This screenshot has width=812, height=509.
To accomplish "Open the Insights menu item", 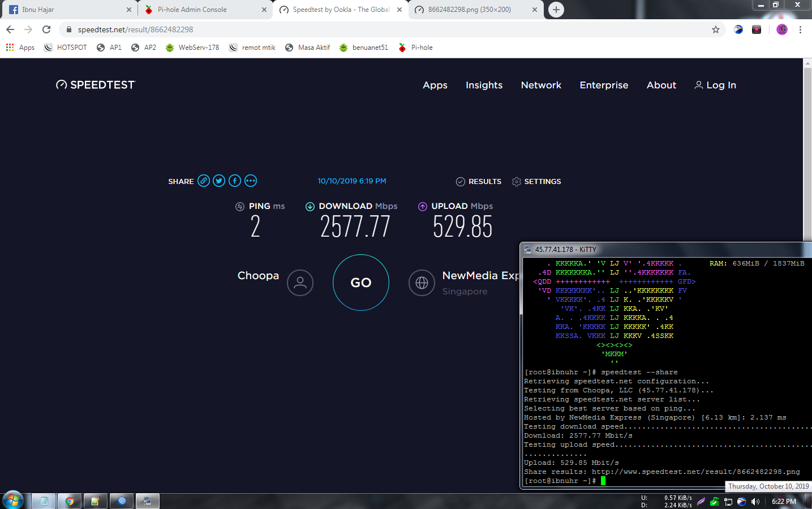I will 484,85.
